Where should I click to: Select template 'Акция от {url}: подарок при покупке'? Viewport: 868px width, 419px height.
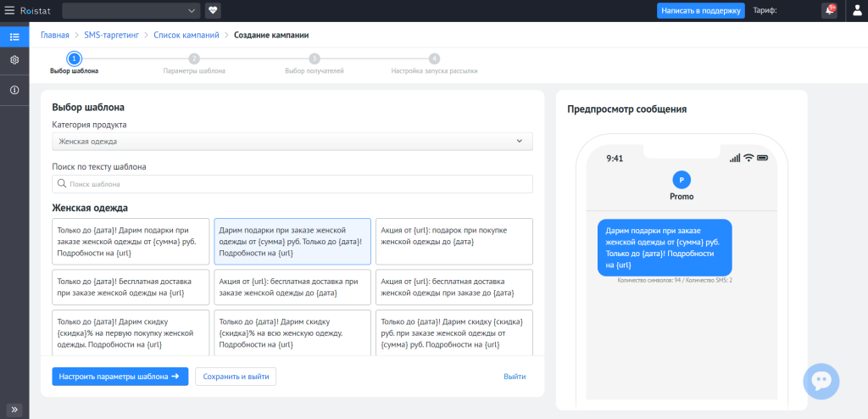(x=453, y=236)
